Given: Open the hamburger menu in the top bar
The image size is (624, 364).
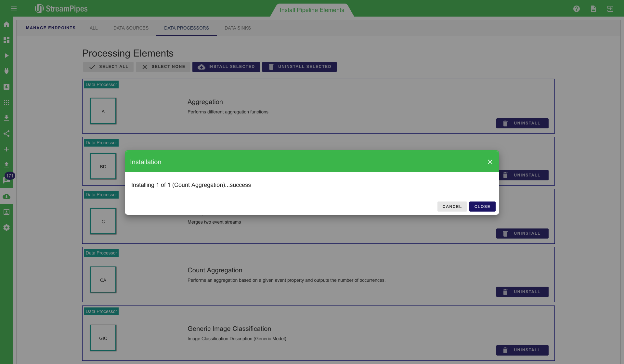Looking at the screenshot, I should pos(14,8).
